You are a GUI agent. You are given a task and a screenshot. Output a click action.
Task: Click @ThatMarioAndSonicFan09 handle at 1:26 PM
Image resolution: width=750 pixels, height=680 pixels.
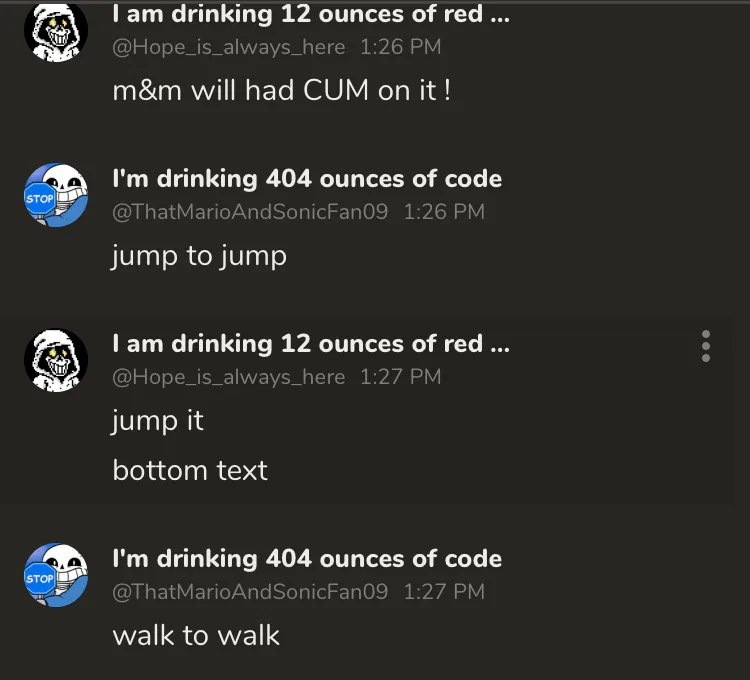[250, 211]
